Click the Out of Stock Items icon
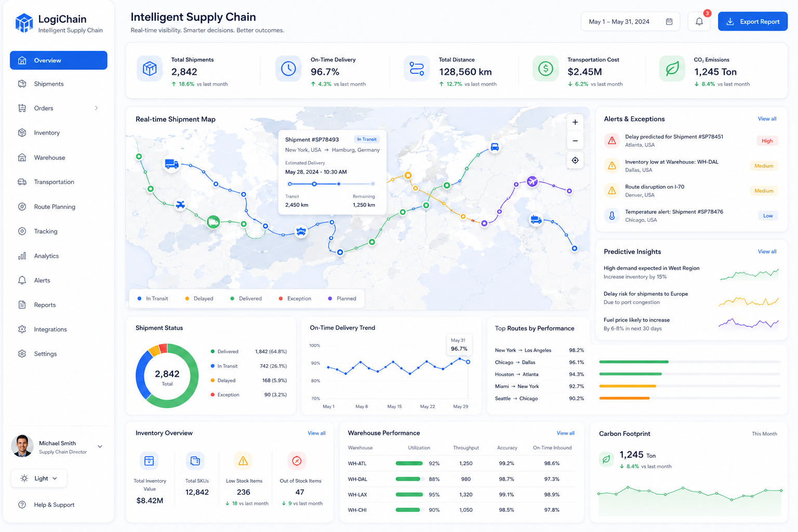This screenshot has height=532, width=798. point(297,461)
